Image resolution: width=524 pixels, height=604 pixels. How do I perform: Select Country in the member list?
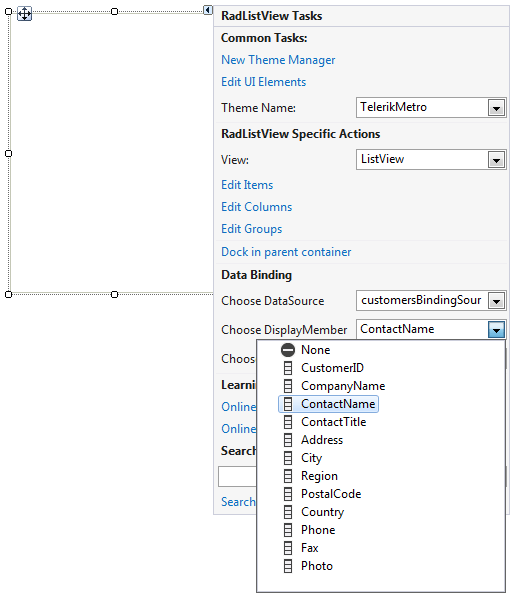click(x=322, y=512)
